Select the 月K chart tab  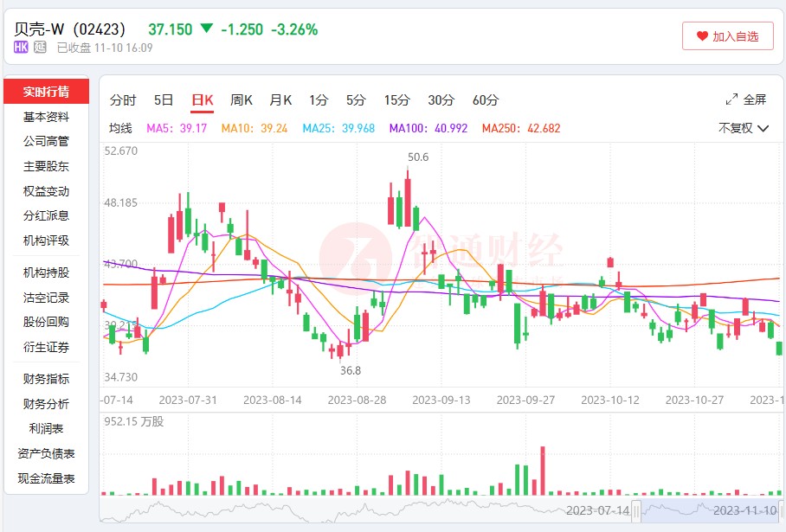[280, 100]
